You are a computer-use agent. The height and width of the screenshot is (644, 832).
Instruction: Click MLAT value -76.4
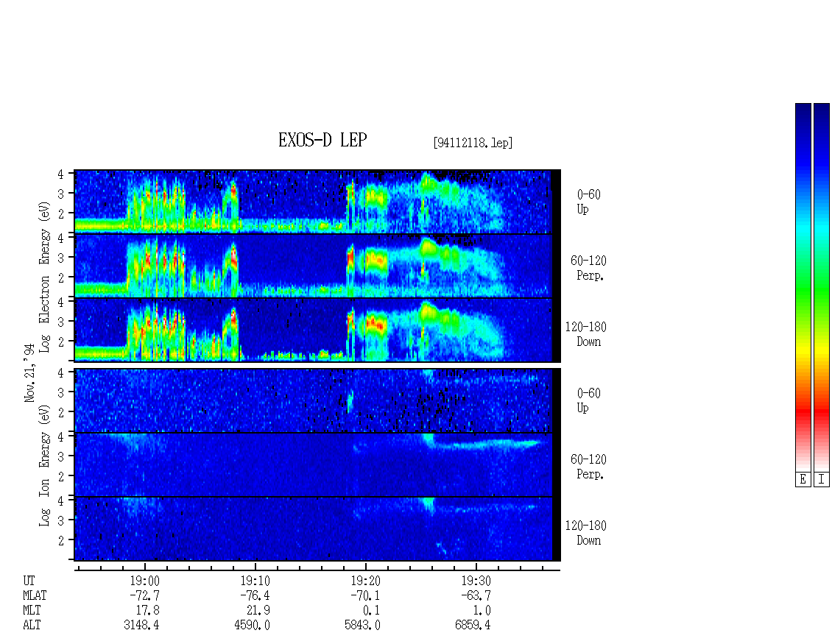[x=255, y=595]
